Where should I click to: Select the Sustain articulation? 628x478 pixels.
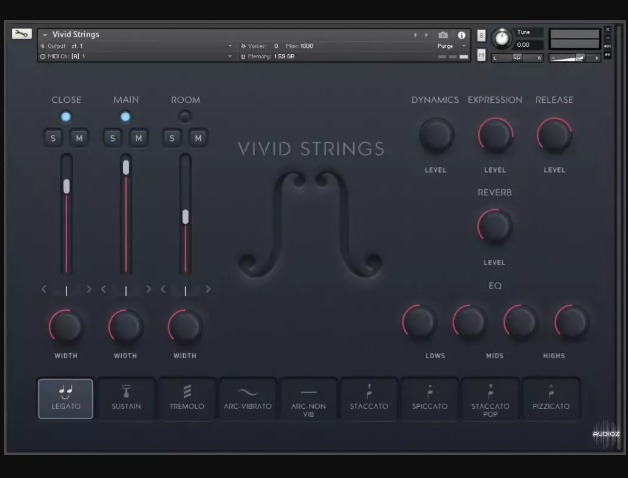126,399
